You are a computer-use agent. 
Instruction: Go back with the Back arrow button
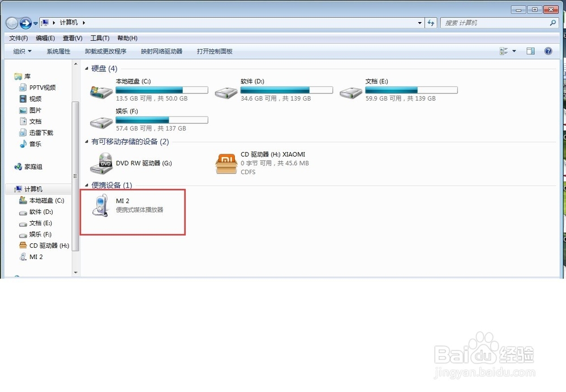tap(12, 23)
